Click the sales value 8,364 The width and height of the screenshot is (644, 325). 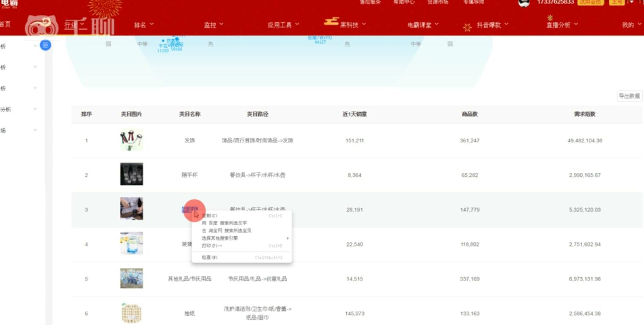click(x=354, y=175)
